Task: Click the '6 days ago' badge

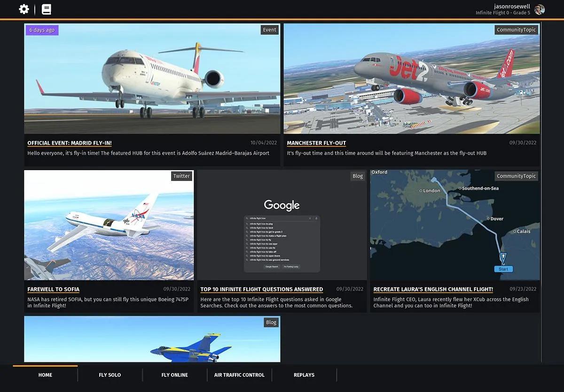Action: coord(42,30)
